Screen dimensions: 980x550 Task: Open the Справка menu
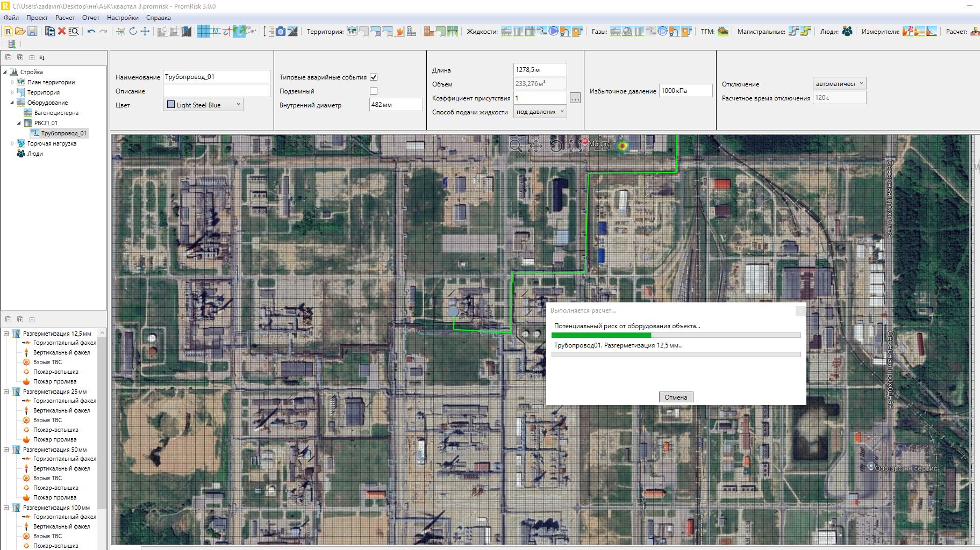[x=158, y=18]
